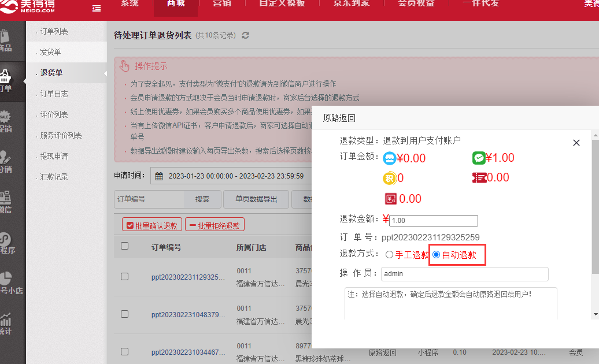Click the 促销 sale badge icon
Viewport: 599px width, 364px height.
6,120
